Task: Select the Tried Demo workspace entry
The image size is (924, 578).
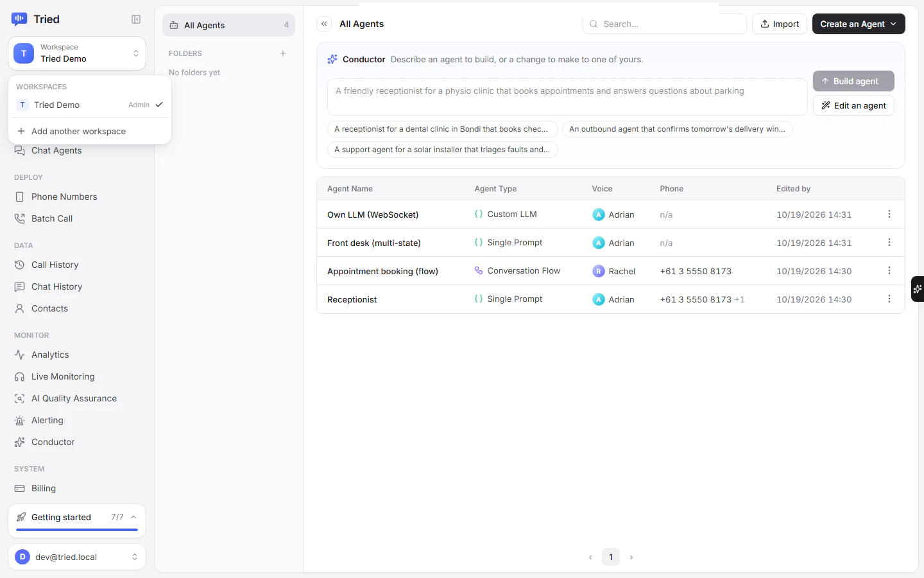Action: (90, 105)
